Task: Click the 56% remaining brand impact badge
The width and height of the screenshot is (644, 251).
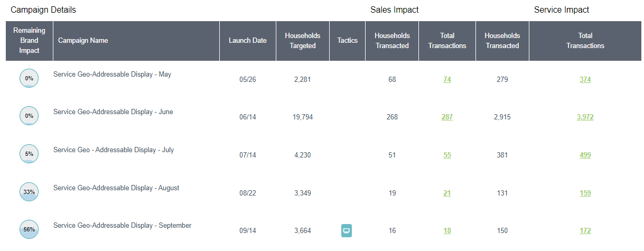Action: (29, 230)
